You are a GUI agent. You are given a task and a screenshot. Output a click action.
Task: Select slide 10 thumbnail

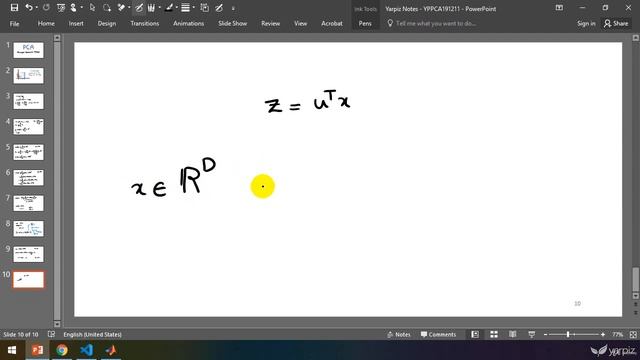coord(28,280)
